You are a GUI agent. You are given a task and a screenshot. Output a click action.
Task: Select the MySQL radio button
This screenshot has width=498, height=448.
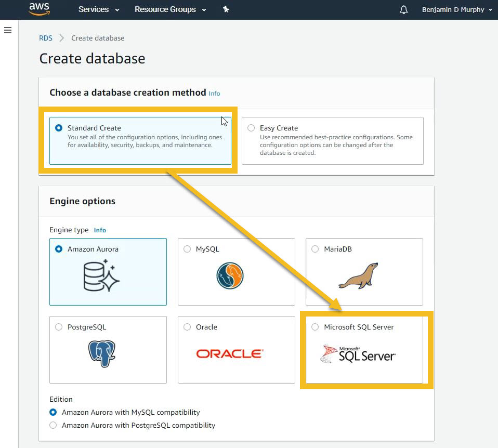coord(187,249)
